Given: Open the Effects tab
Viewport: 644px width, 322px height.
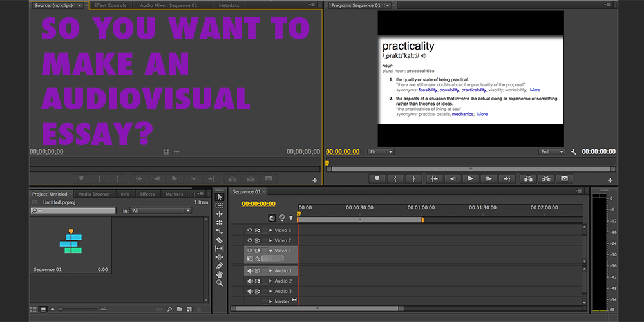Looking at the screenshot, I should click(147, 194).
